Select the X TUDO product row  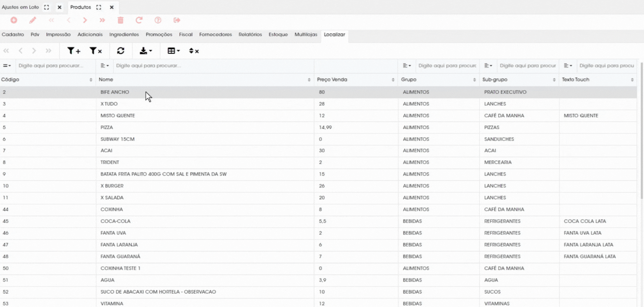click(318, 104)
